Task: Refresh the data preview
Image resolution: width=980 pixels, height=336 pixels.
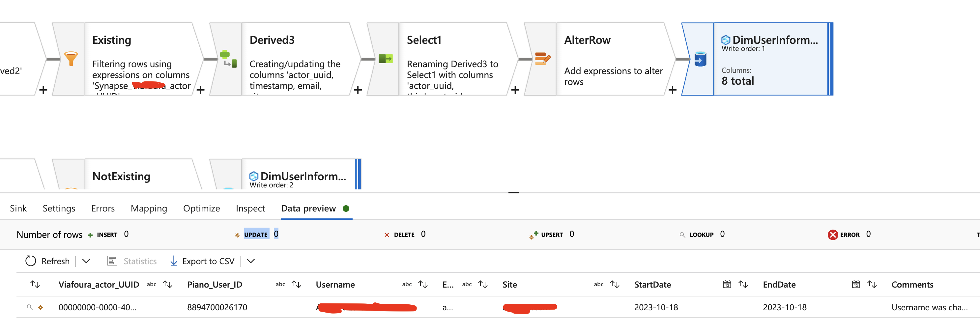Action: coord(47,261)
